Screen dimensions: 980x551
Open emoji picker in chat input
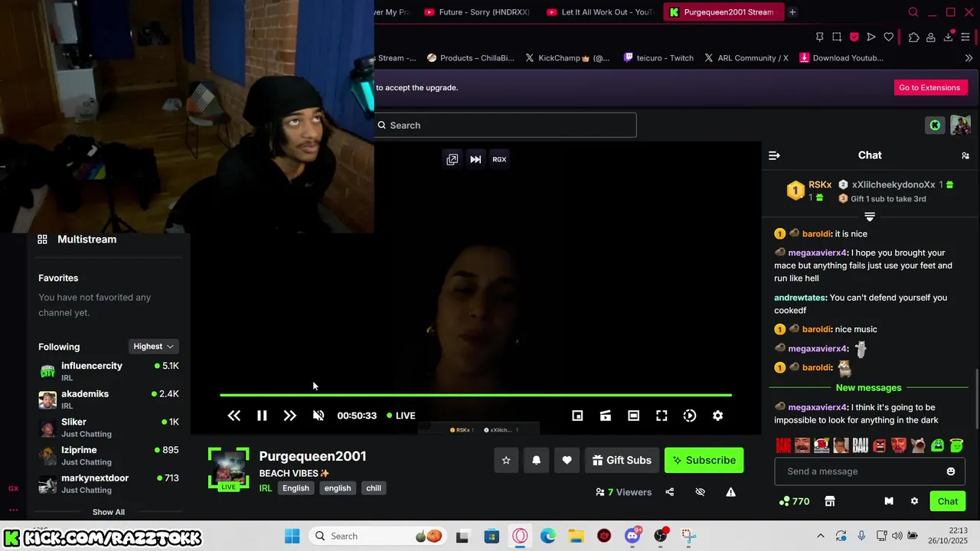tap(951, 471)
